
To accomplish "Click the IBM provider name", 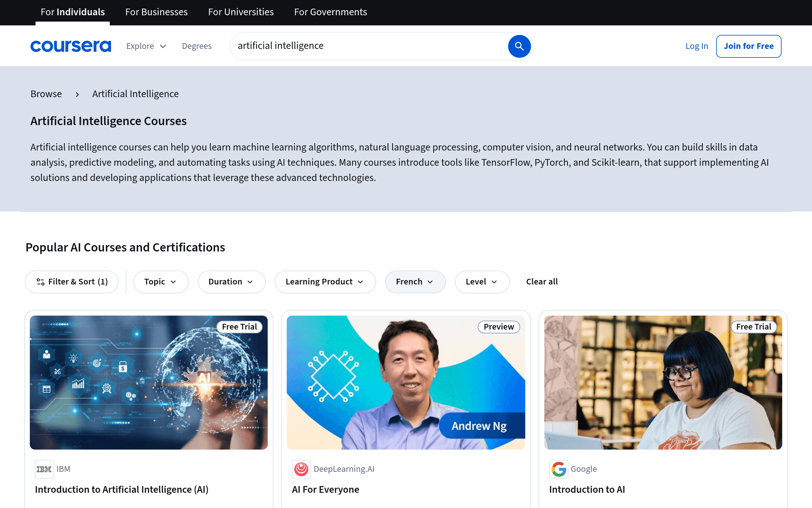I will click(x=63, y=469).
